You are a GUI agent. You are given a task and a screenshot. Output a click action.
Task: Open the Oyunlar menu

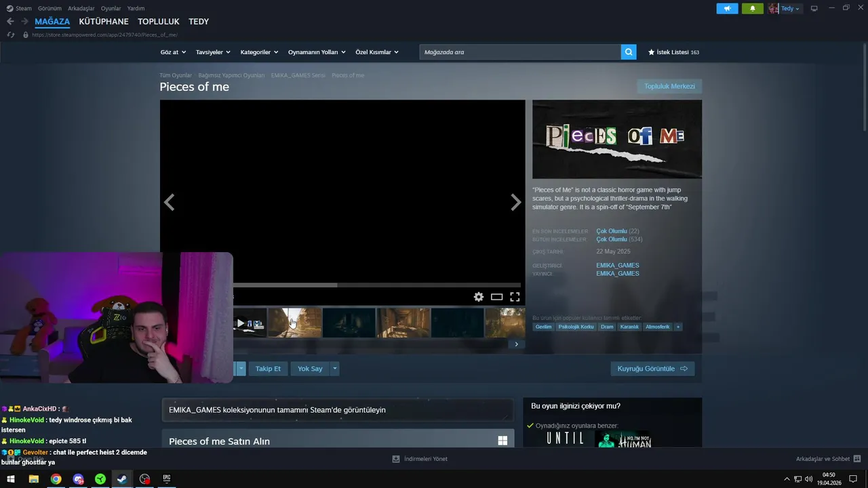[x=111, y=9]
